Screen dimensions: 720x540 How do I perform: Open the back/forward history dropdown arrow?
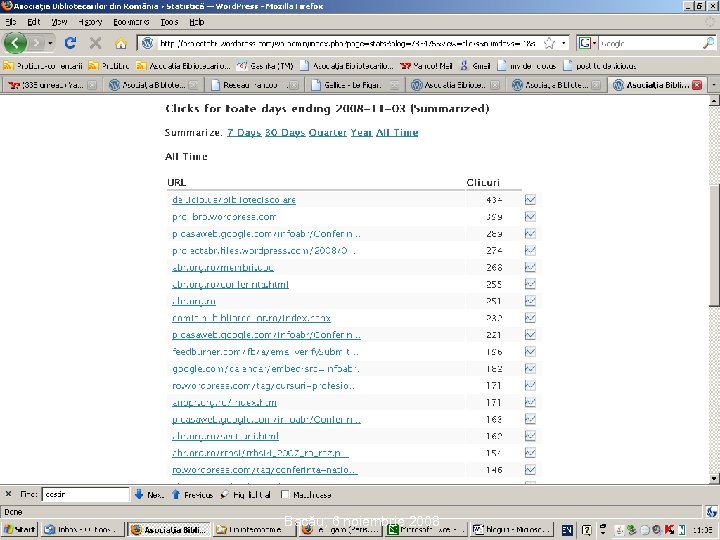50,44
